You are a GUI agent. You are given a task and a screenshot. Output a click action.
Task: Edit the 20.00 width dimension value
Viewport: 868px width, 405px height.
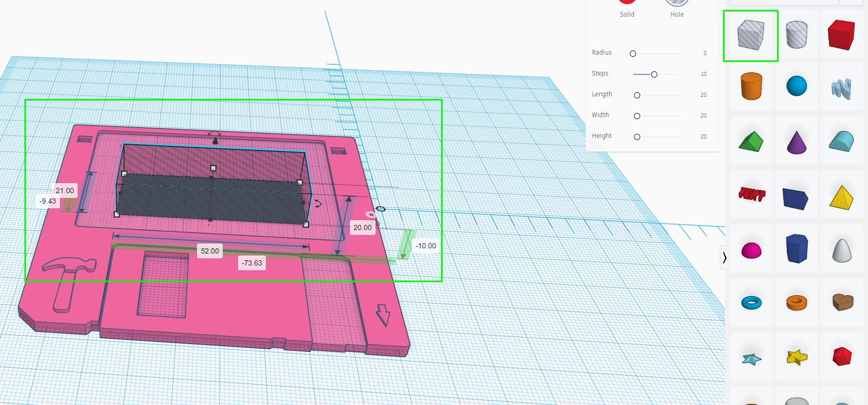coord(362,227)
